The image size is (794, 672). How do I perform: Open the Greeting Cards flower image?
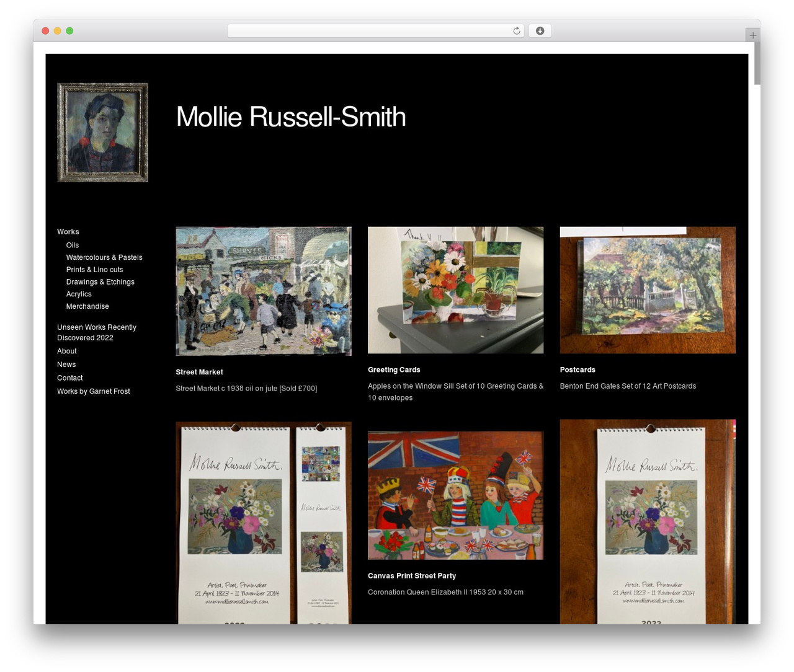coord(455,290)
